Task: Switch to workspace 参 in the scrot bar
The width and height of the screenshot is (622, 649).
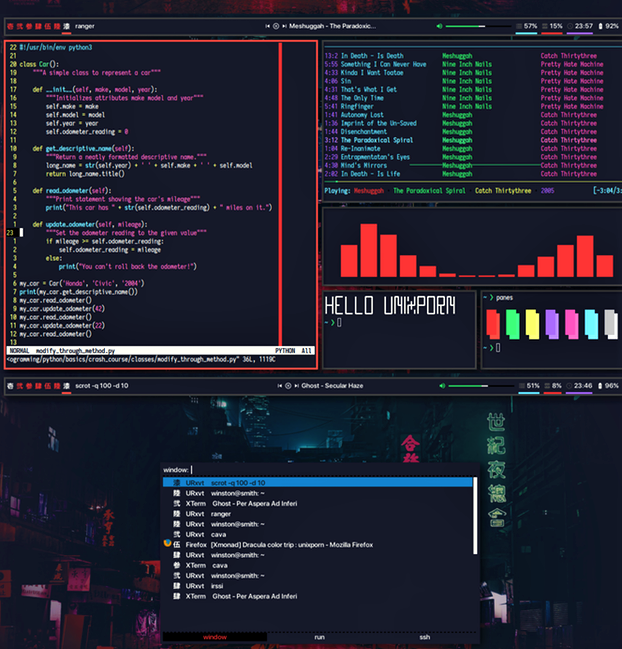Action: [29, 386]
